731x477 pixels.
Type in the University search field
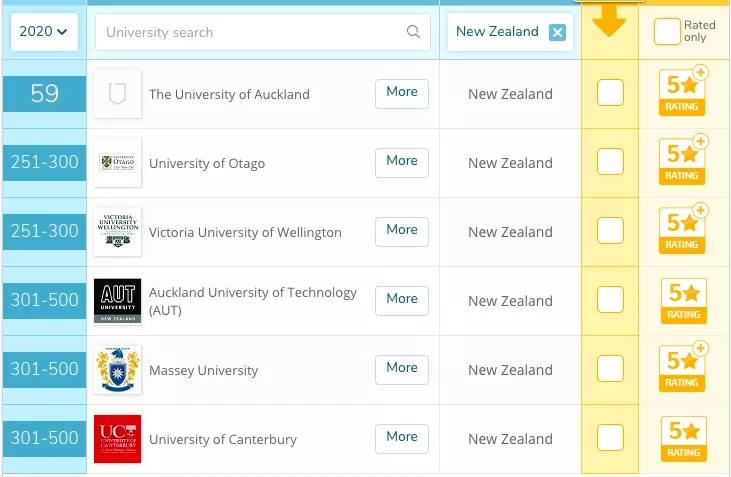tap(250, 32)
